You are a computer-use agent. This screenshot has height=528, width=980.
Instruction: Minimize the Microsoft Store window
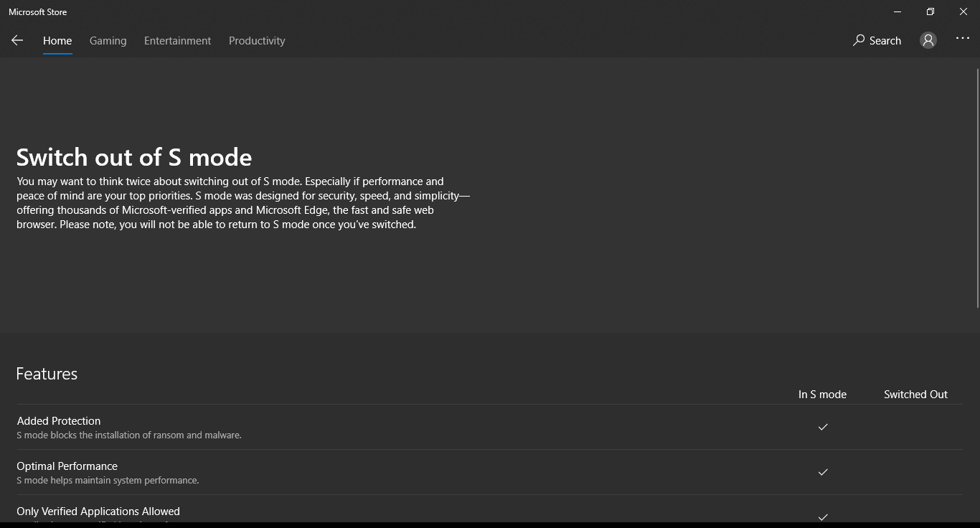(x=897, y=12)
